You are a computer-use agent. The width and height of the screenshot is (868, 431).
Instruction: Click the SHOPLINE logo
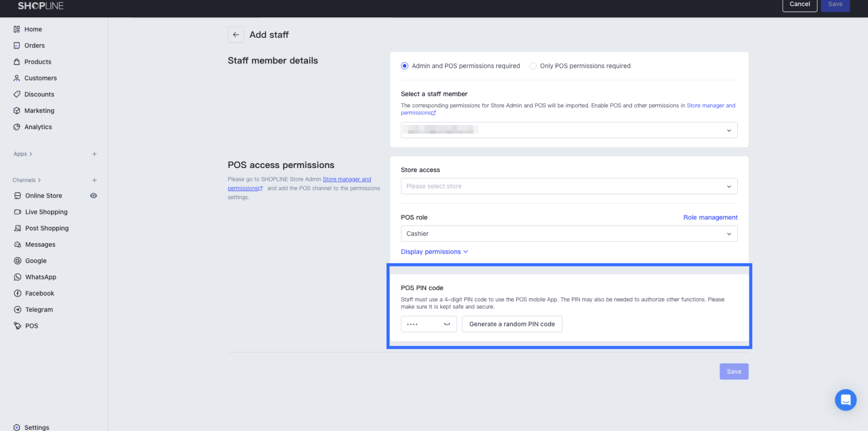[x=41, y=6]
